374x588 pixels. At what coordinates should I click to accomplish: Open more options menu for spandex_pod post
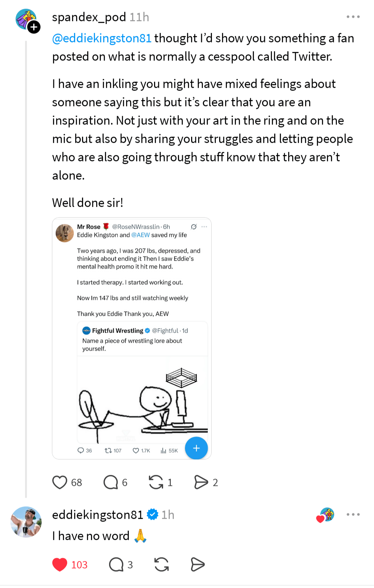click(x=353, y=17)
